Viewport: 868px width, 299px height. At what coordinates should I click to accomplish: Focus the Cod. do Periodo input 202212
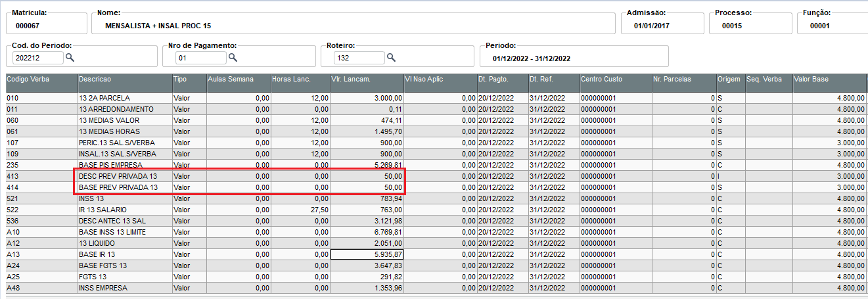click(37, 58)
